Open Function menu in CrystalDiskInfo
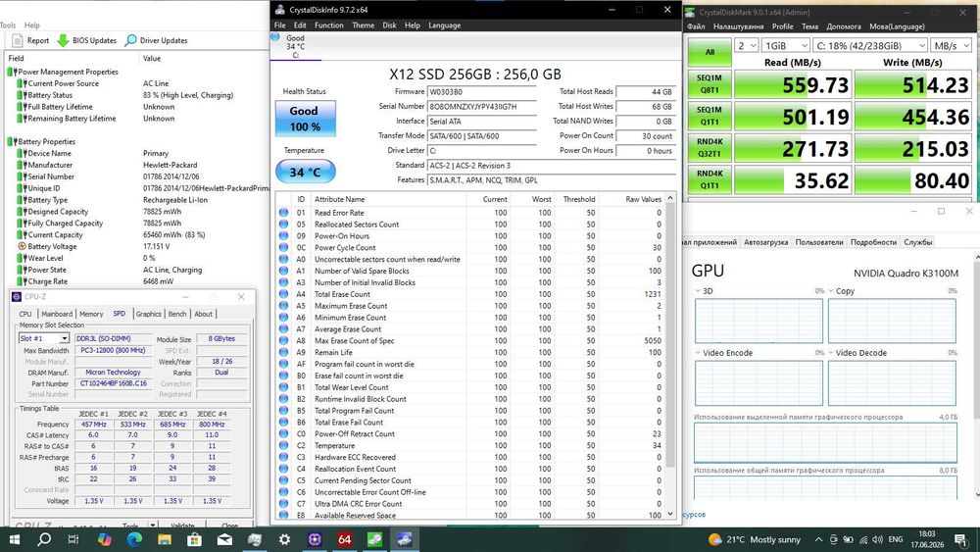The image size is (980, 552). (328, 25)
